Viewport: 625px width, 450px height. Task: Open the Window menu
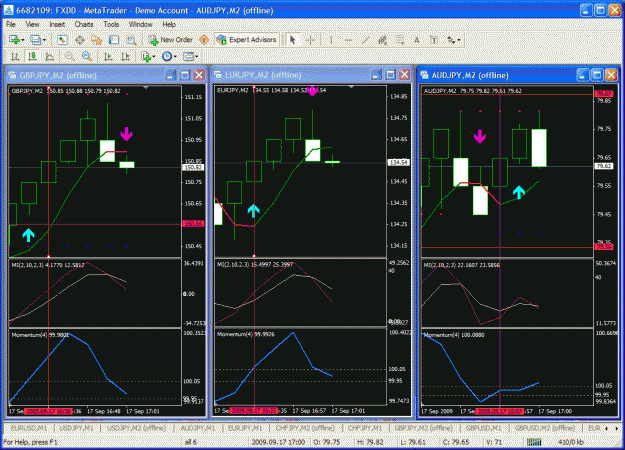140,24
